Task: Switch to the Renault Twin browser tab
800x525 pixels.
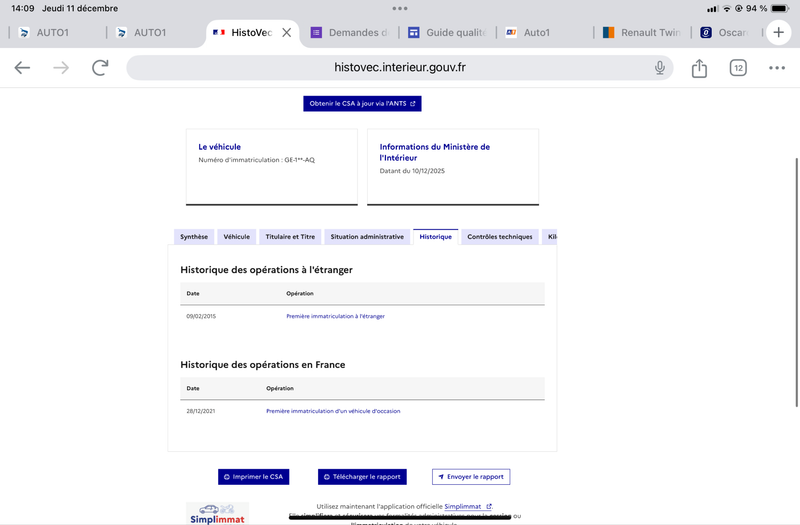Action: pos(645,33)
